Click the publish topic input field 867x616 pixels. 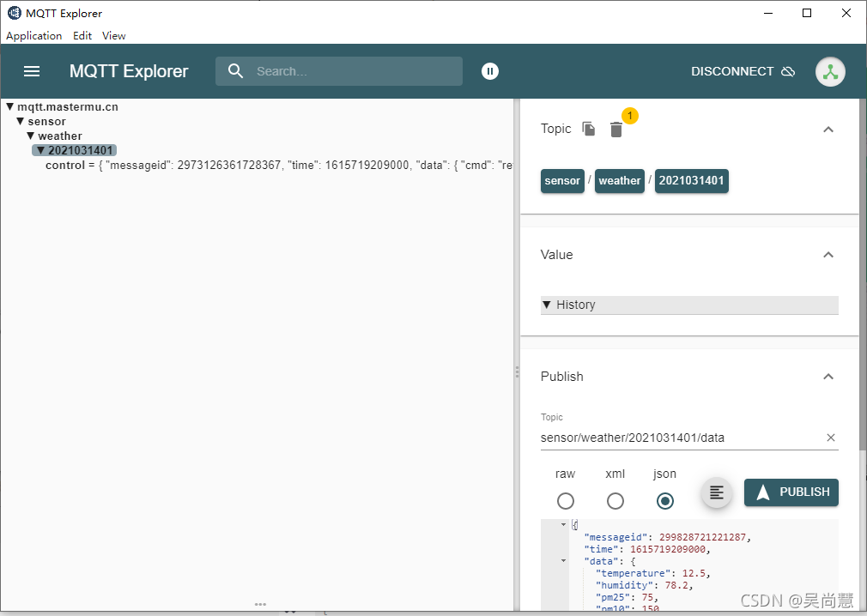click(680, 438)
